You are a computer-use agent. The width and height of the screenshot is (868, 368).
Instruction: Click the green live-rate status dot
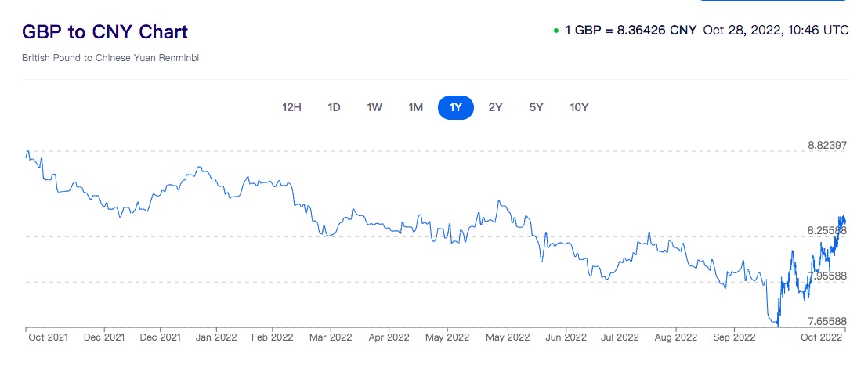555,31
